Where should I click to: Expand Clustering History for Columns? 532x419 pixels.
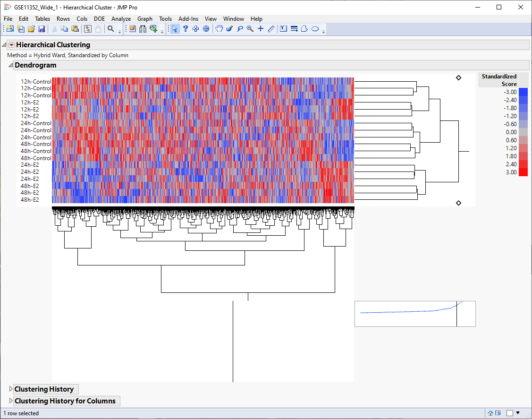tap(11, 401)
